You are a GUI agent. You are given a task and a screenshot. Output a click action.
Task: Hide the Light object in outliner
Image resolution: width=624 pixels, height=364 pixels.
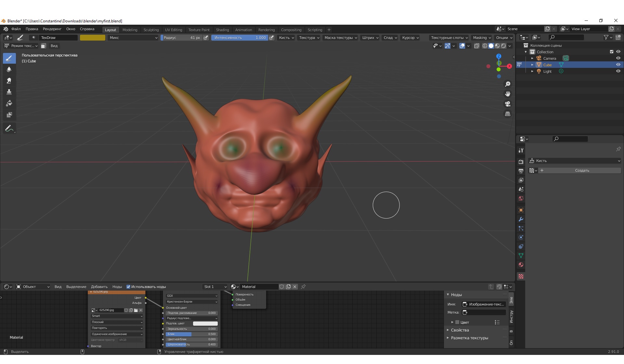618,71
